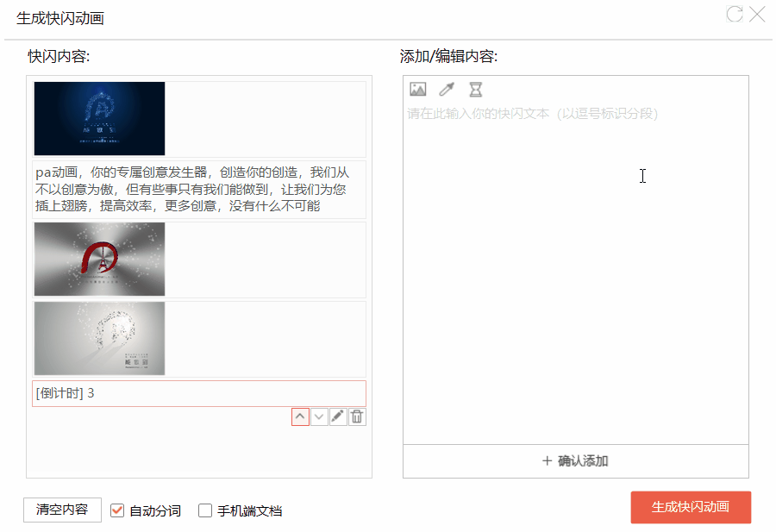
Task: Enable 手机端文档 checkbox
Action: (x=205, y=510)
